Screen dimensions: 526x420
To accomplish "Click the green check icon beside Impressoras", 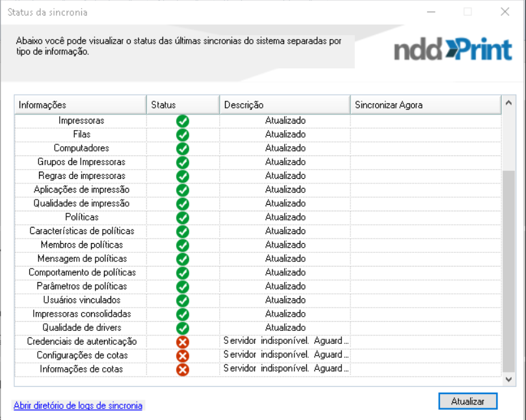I will [183, 120].
